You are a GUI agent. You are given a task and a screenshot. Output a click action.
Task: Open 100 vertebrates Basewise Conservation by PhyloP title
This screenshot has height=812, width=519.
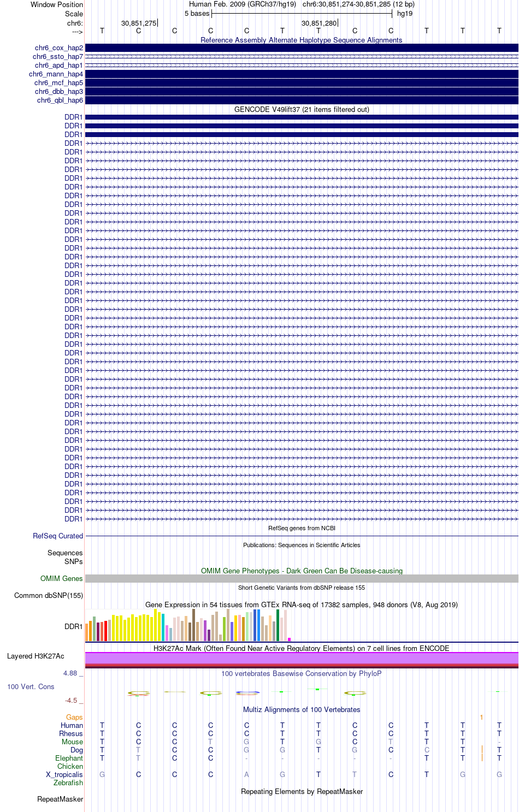pyautogui.click(x=302, y=674)
